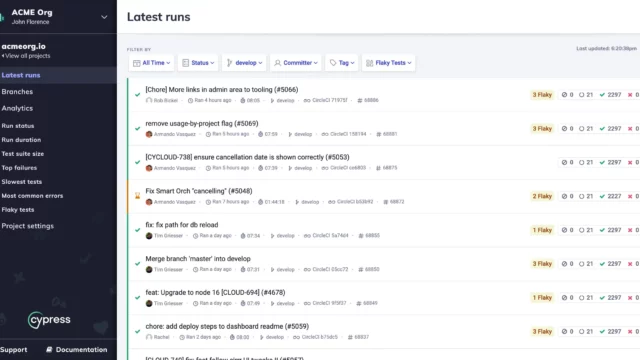Click hourglass status icon of 'Fix Smart Orch' run
Image resolution: width=640 pixels, height=360 pixels.
(138, 196)
